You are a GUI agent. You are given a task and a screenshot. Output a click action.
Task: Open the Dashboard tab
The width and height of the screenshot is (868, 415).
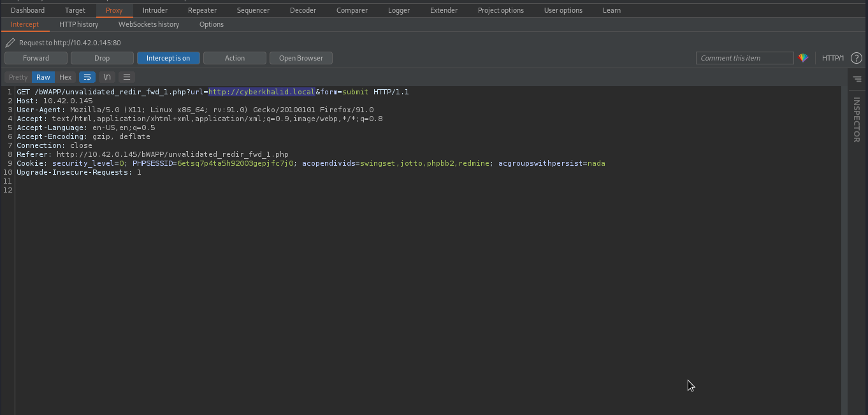point(28,10)
